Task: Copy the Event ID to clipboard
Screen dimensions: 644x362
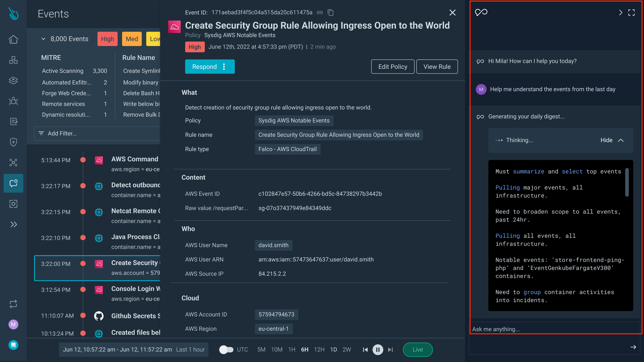Action: pyautogui.click(x=330, y=13)
